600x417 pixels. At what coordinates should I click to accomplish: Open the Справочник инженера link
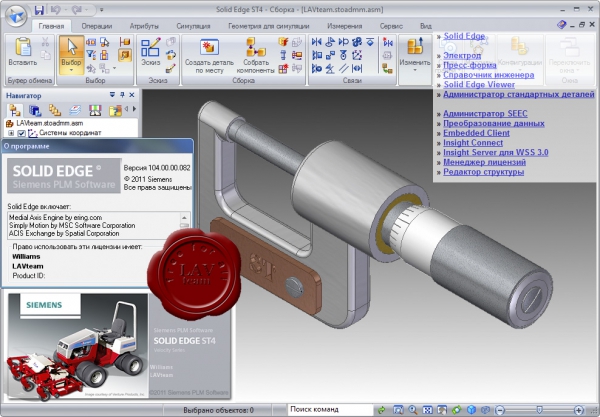pos(489,75)
